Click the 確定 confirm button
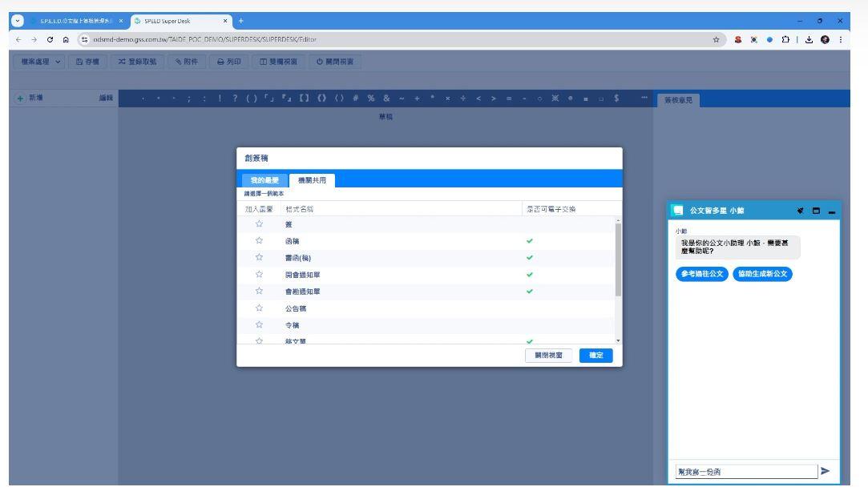This screenshot has height=495, width=868. (595, 354)
